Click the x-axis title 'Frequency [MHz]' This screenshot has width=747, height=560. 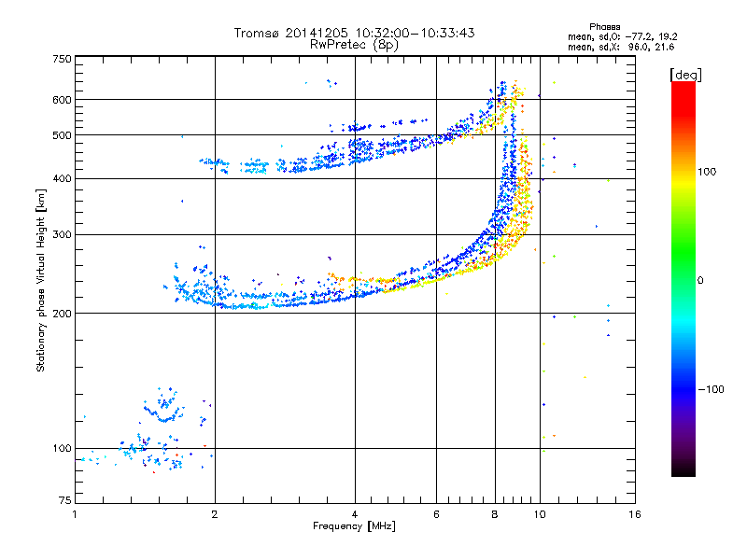tap(354, 526)
